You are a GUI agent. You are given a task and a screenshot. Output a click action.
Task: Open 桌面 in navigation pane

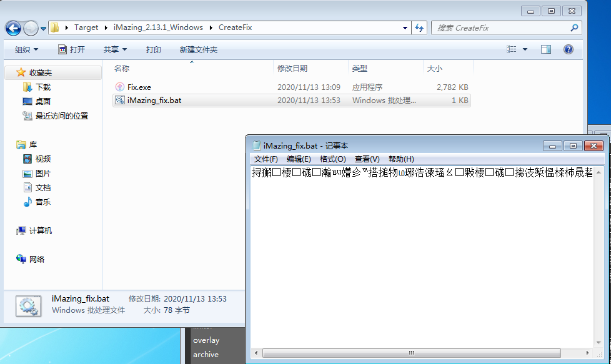[x=43, y=102]
